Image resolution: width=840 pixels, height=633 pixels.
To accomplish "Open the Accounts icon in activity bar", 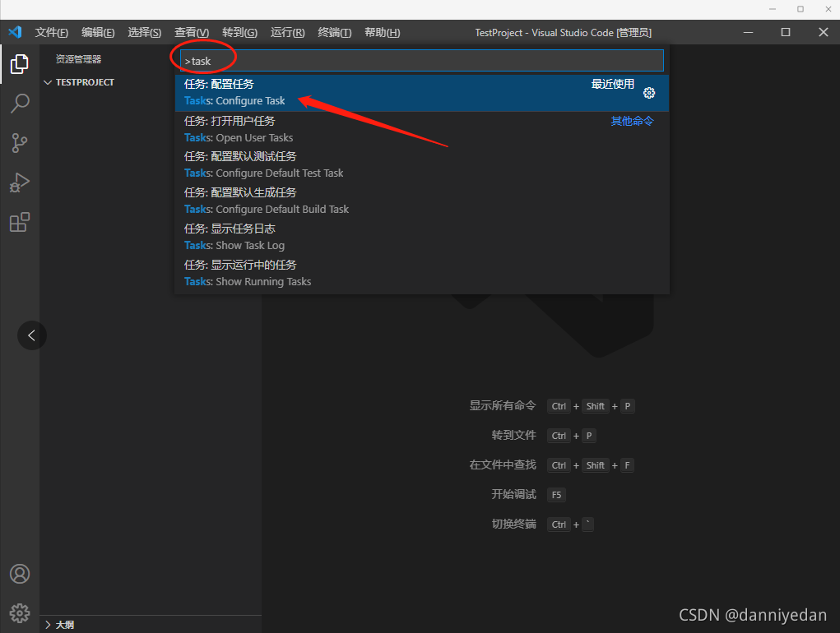I will pyautogui.click(x=20, y=574).
